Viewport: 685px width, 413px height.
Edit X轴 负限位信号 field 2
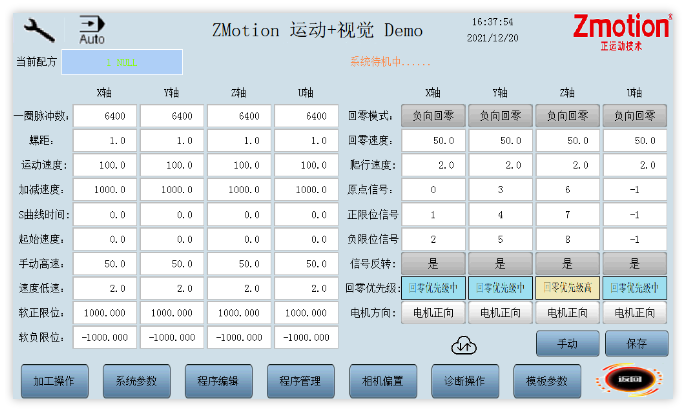click(x=433, y=239)
